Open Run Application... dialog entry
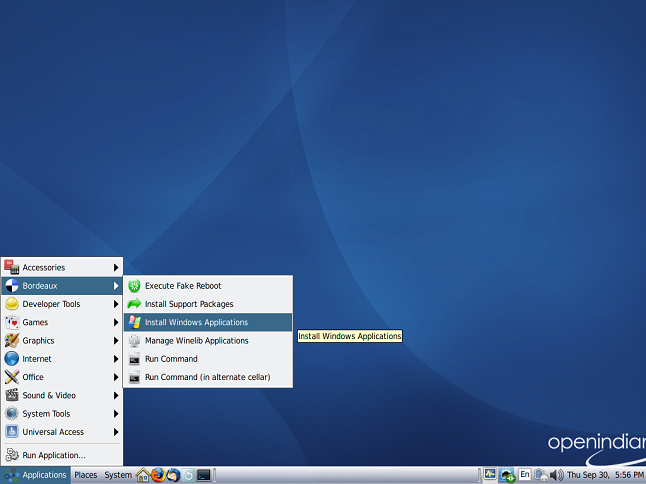Screen dimensions: 646x484 point(62,455)
